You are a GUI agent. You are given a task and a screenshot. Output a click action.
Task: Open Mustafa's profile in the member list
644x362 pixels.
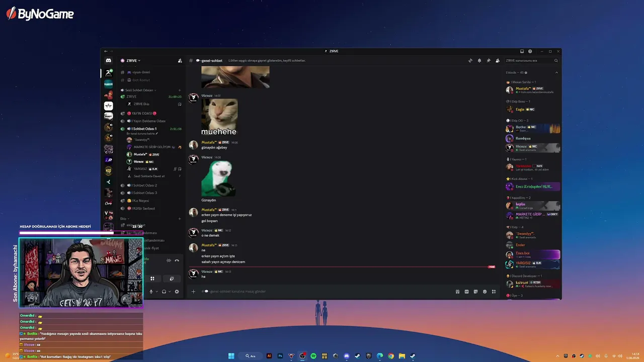(x=532, y=90)
